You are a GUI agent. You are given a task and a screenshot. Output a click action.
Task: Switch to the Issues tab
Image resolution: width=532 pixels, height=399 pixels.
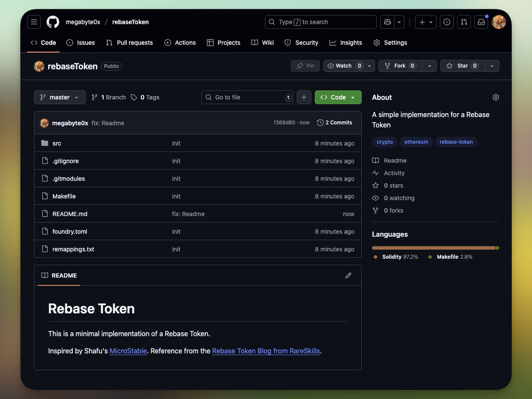[81, 43]
